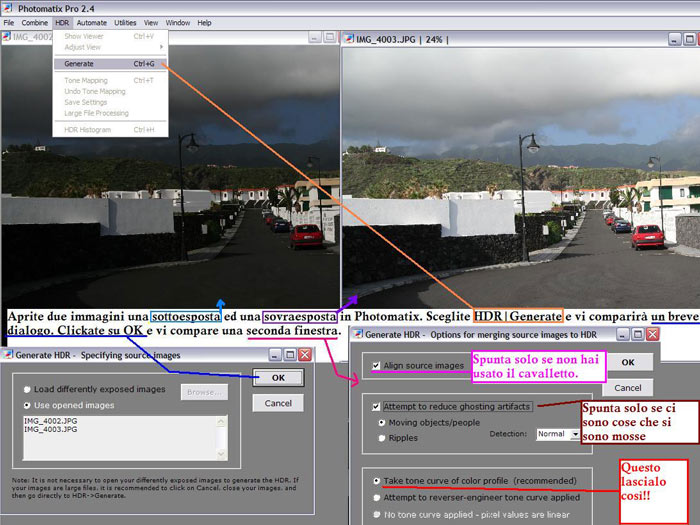Click the IMG_4002 image window icon
700x525 pixels.
point(7,36)
